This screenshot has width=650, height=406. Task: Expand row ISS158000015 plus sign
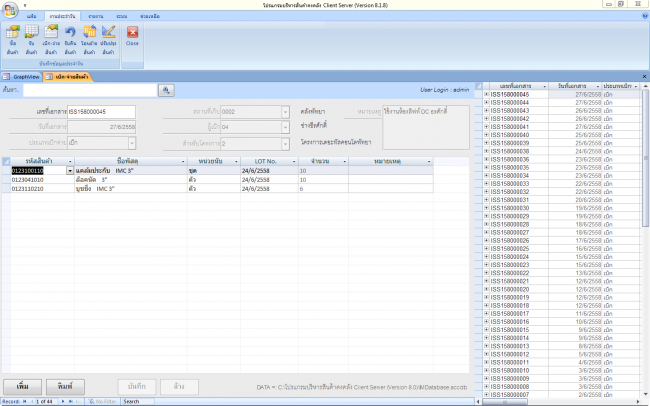point(486,330)
